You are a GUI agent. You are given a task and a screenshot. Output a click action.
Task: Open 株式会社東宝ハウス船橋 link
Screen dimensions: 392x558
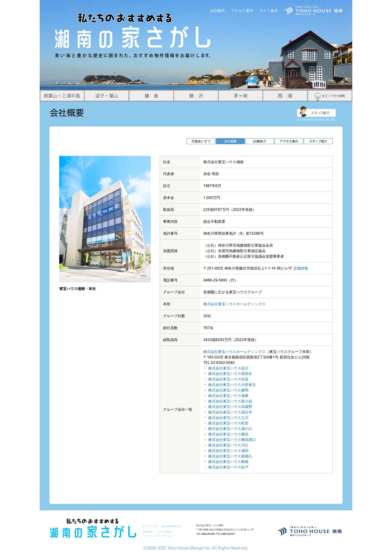(228, 462)
